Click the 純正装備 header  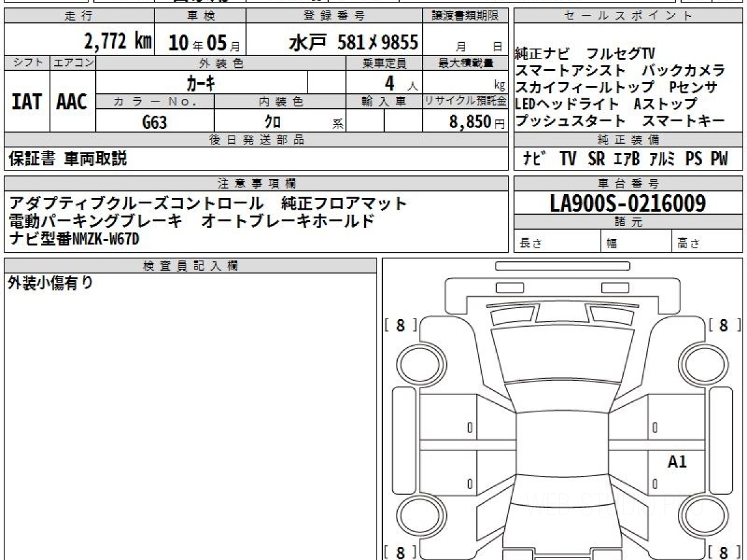pyautogui.click(x=629, y=140)
